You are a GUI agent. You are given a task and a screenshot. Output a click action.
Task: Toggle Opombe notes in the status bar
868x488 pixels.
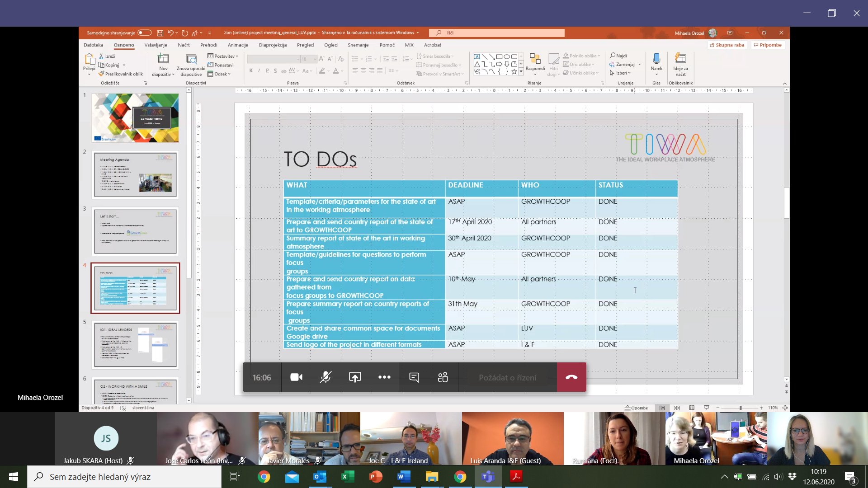[x=637, y=408]
